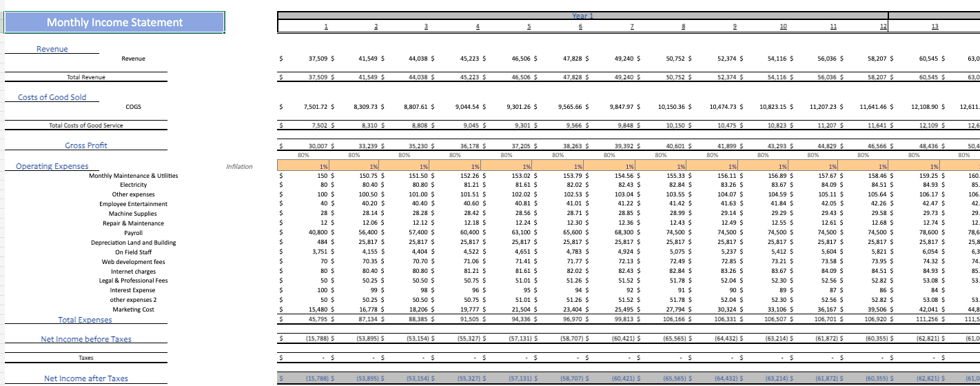Click the Monthly Maintenance & Utilities label
The height and width of the screenshot is (386, 980).
click(x=133, y=176)
